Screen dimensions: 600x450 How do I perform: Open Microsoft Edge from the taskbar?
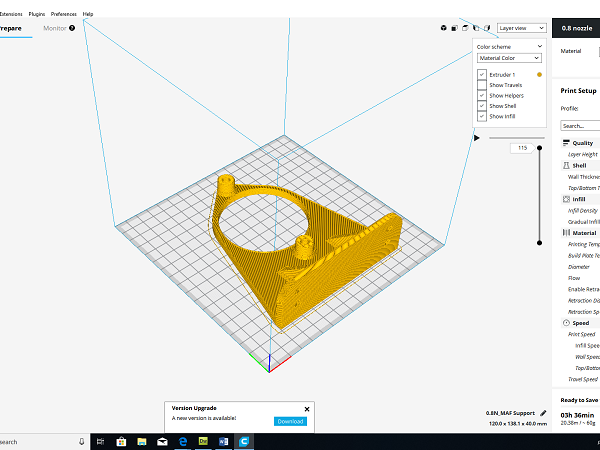pyautogui.click(x=183, y=442)
